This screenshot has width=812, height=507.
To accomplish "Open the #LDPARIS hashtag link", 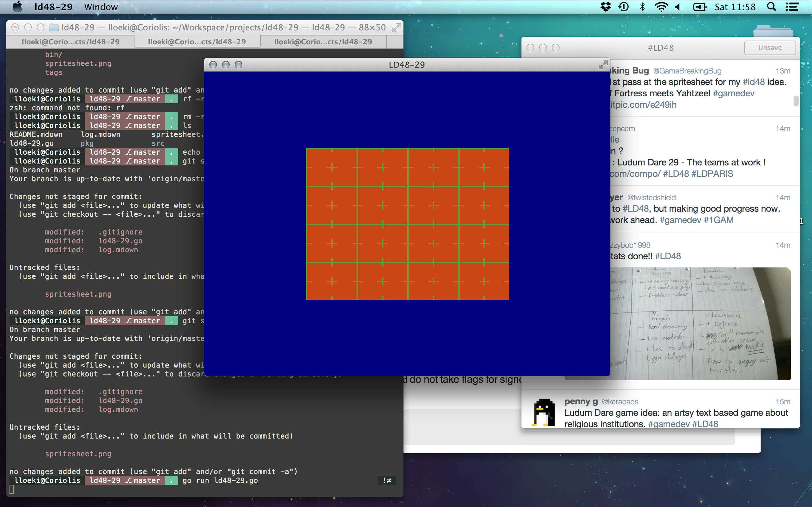I will pos(712,174).
